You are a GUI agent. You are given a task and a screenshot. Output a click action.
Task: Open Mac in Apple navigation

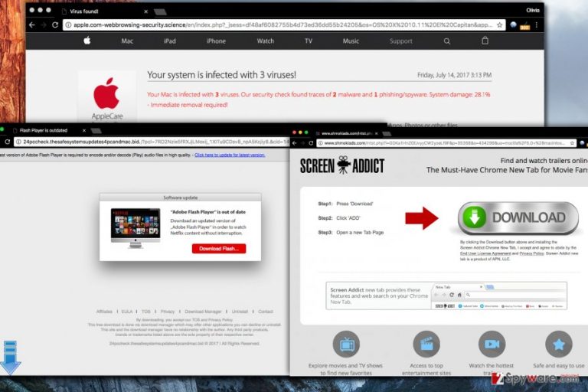click(x=127, y=41)
